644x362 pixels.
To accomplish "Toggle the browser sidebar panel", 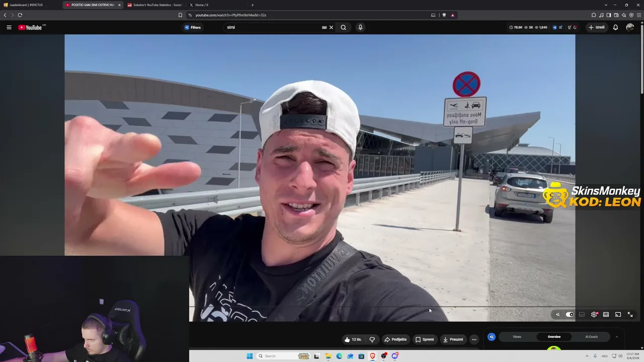I will coord(609,15).
